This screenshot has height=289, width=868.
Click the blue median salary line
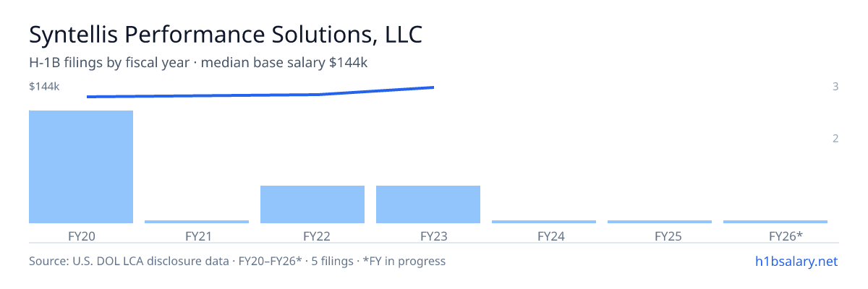tap(260, 94)
